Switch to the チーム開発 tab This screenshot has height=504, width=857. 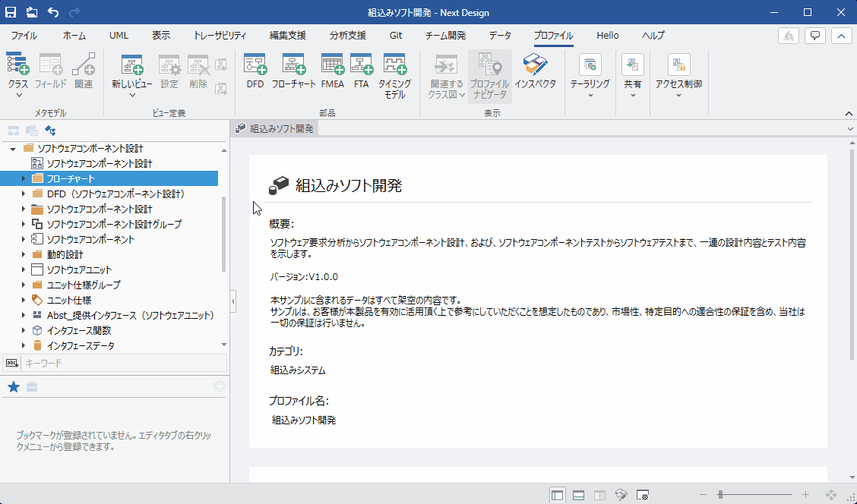[445, 36]
